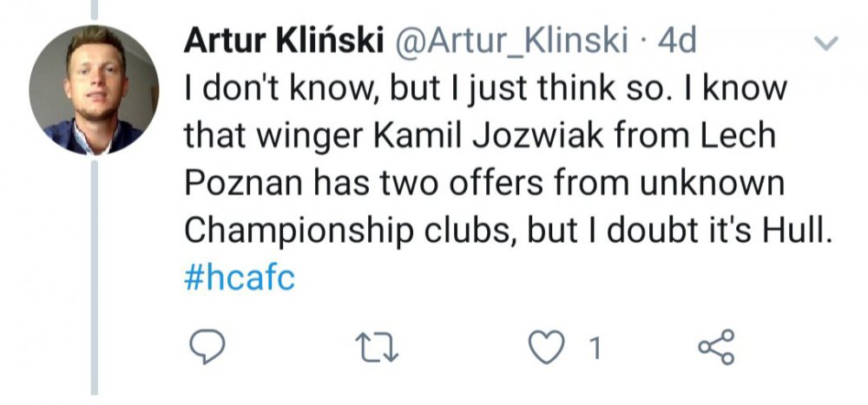Viewport: 868px width, 405px height.
Task: Click the like count number 1
Action: [595, 349]
